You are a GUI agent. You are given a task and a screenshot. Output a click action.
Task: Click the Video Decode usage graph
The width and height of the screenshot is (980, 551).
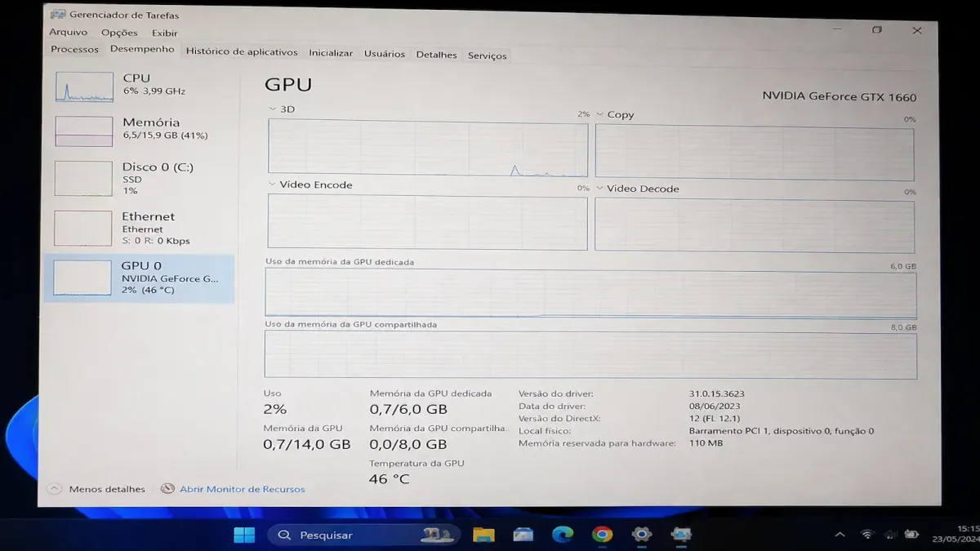click(x=755, y=225)
